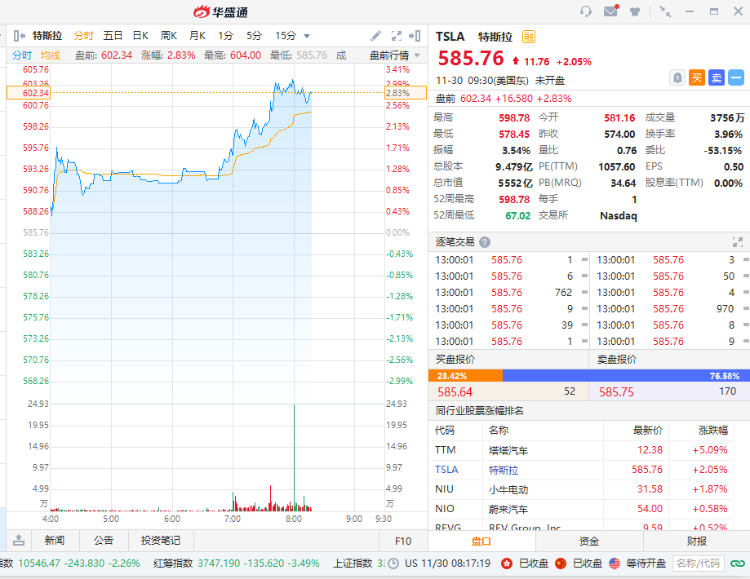This screenshot has width=750, height=579.
Task: Open the 特斯拉 link in industry ranking
Action: [503, 470]
